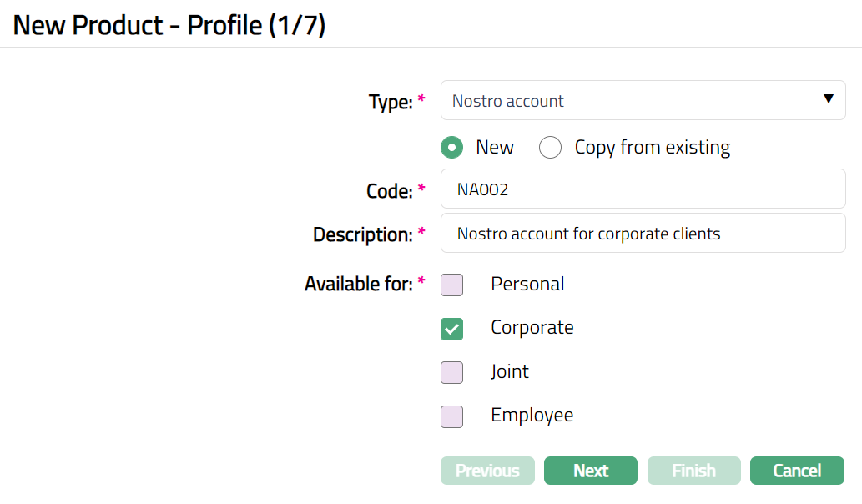862x504 pixels.
Task: Click the Joint label text
Action: (x=509, y=372)
